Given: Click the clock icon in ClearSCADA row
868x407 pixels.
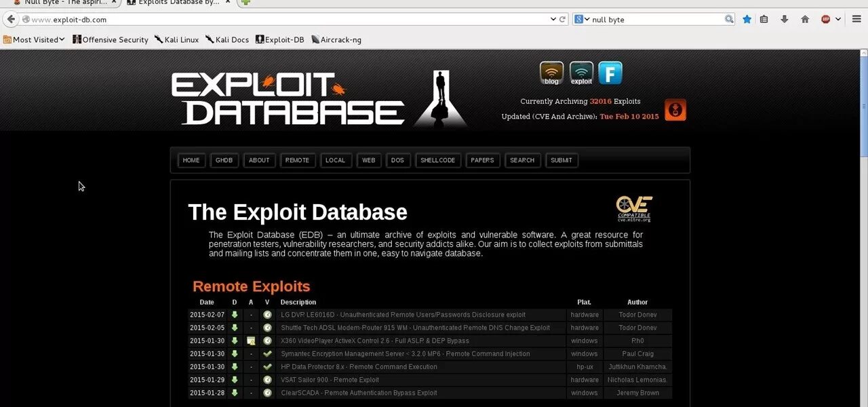Looking at the screenshot, I should 267,393.
